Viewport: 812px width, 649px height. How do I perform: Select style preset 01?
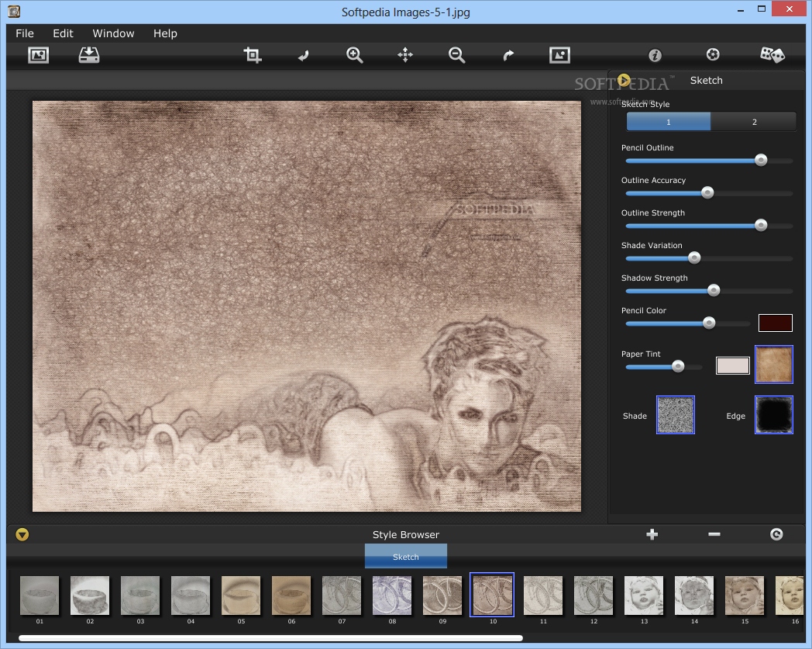tap(40, 595)
